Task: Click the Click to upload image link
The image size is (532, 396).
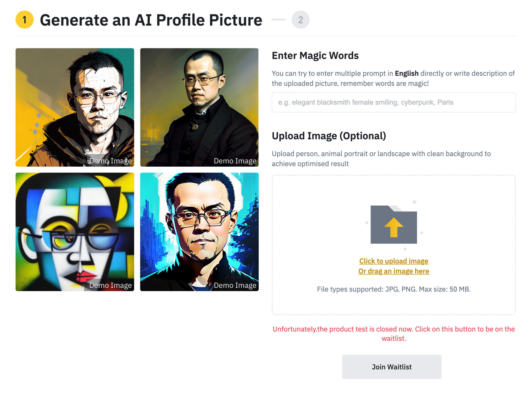Action: pos(393,261)
